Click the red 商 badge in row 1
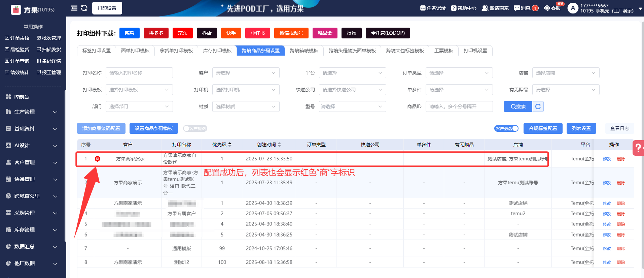 click(x=98, y=159)
